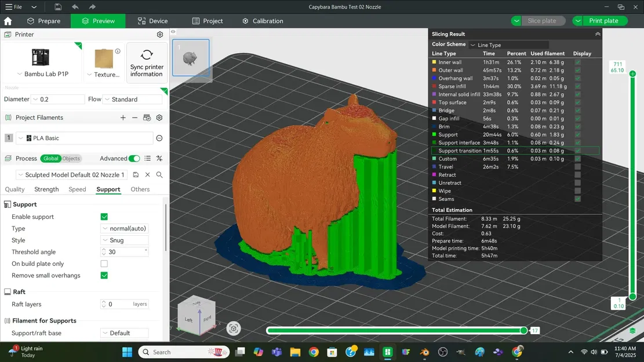The image size is (644, 362).
Task: Open the support Style dropdown showing Snug
Action: 124,240
